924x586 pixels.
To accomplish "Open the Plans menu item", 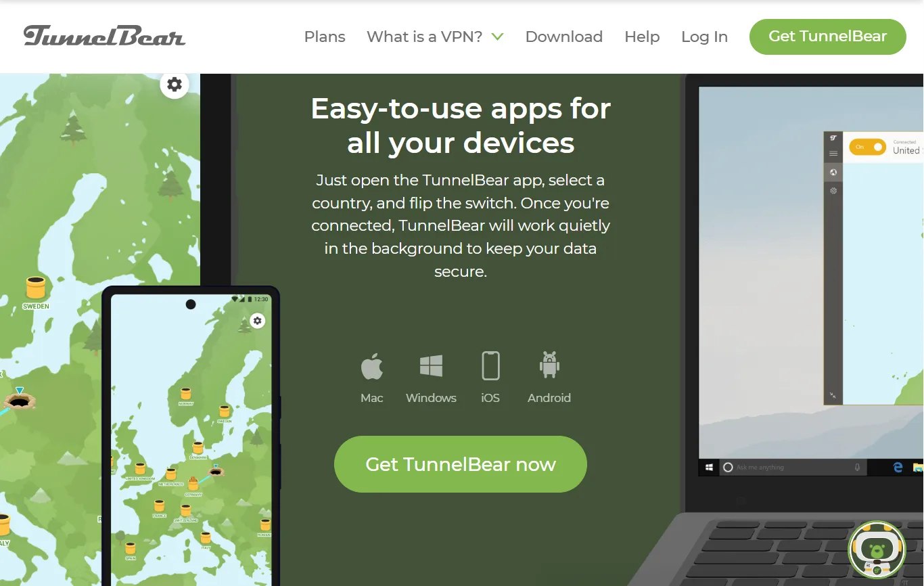I will 325,37.
